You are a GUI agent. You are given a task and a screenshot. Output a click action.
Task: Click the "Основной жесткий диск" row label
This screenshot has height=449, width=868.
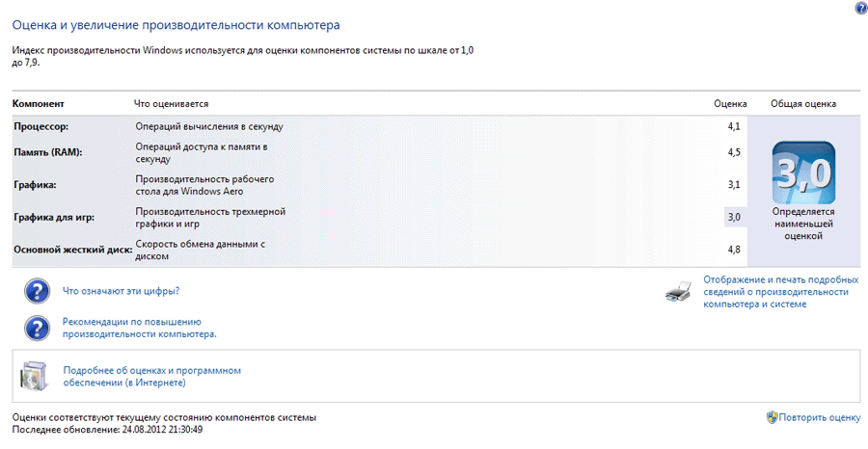71,251
